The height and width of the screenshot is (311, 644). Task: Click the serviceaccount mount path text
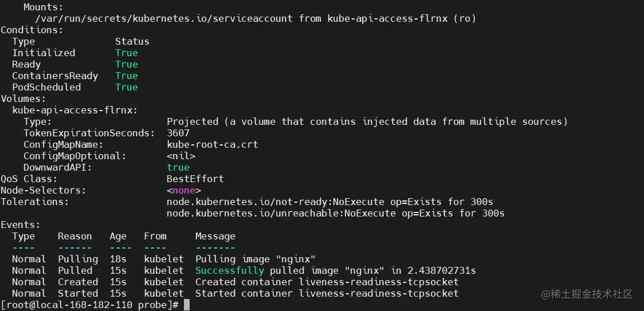[x=164, y=18]
